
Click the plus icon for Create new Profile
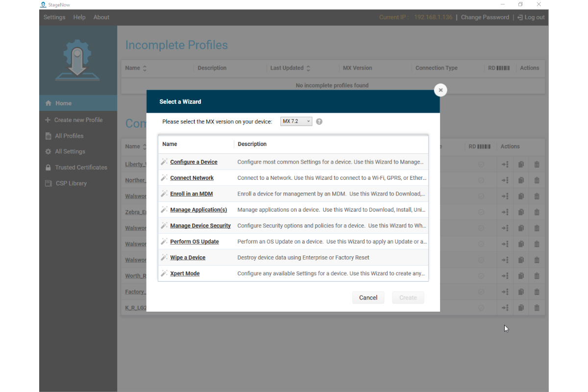click(47, 120)
